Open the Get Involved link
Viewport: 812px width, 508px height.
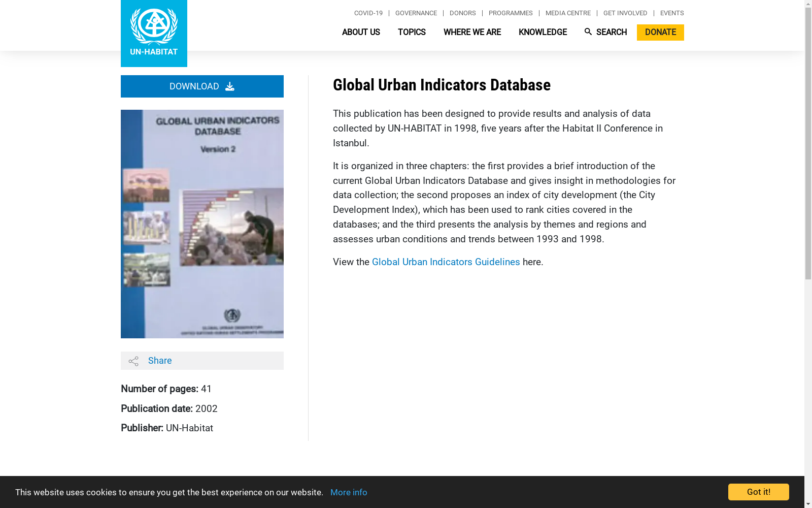625,13
